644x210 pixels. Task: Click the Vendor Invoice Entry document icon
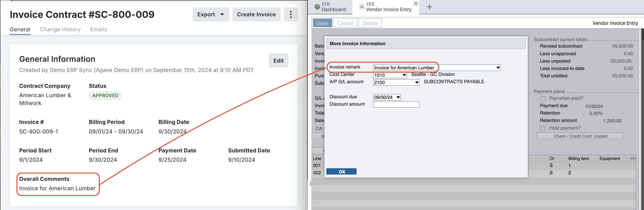[x=362, y=7]
